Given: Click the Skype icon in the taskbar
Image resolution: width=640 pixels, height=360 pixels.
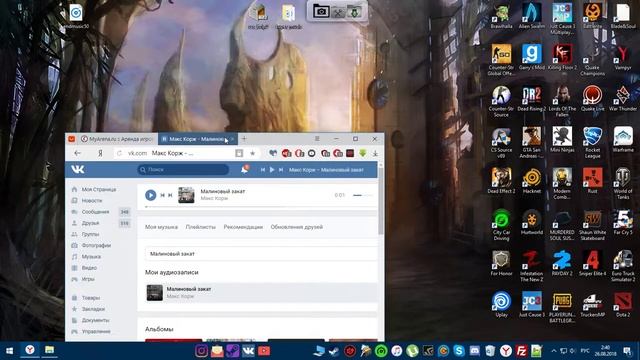Looking at the screenshot, I should (x=459, y=351).
